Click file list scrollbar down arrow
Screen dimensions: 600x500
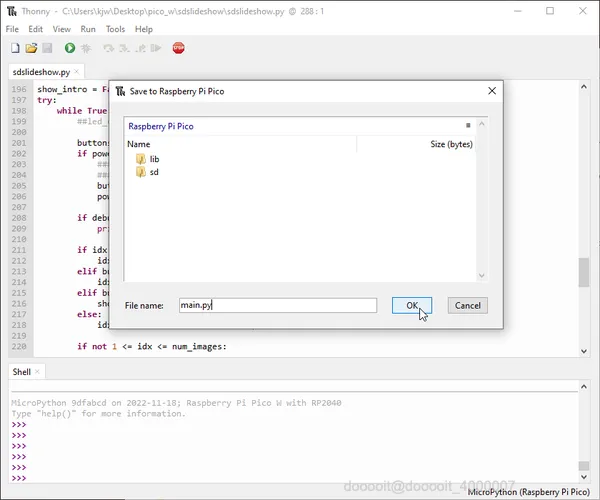(x=482, y=275)
